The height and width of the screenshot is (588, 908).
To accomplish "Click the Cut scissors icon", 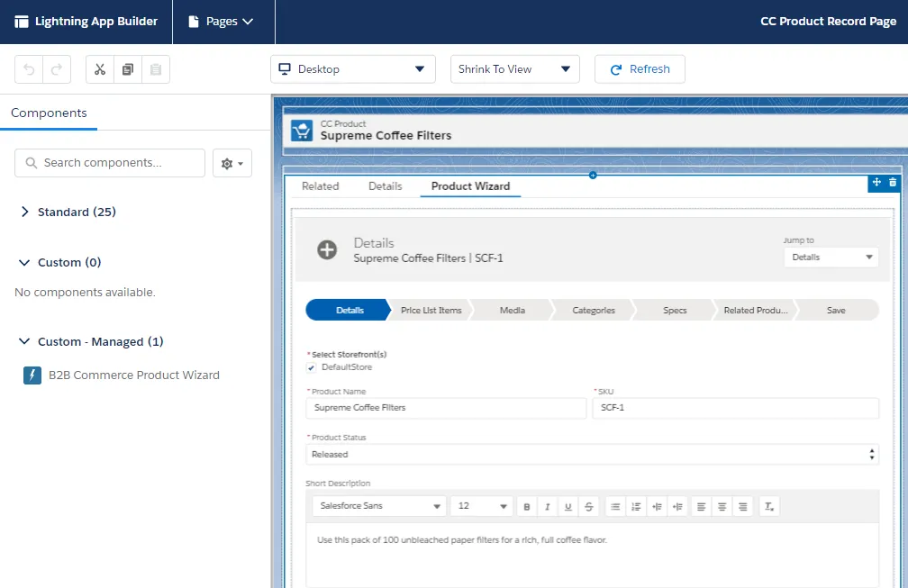I will (100, 69).
